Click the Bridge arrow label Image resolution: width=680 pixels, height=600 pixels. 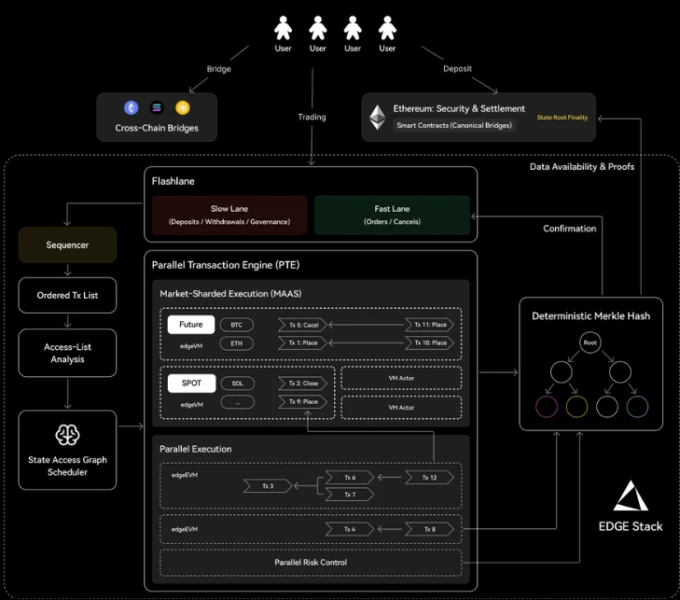pyautogui.click(x=219, y=69)
